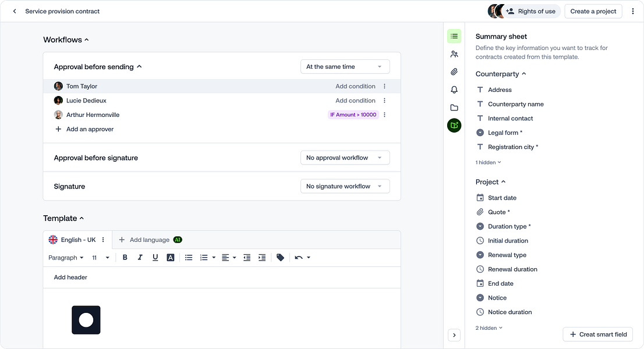The height and width of the screenshot is (349, 644).
Task: Open the notifications bell panel
Action: point(454,90)
